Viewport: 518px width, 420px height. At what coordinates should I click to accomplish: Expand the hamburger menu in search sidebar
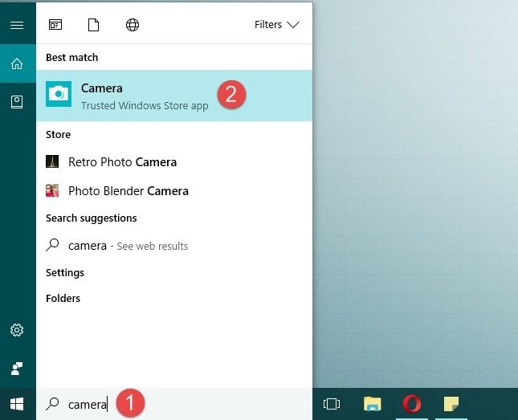[17, 25]
